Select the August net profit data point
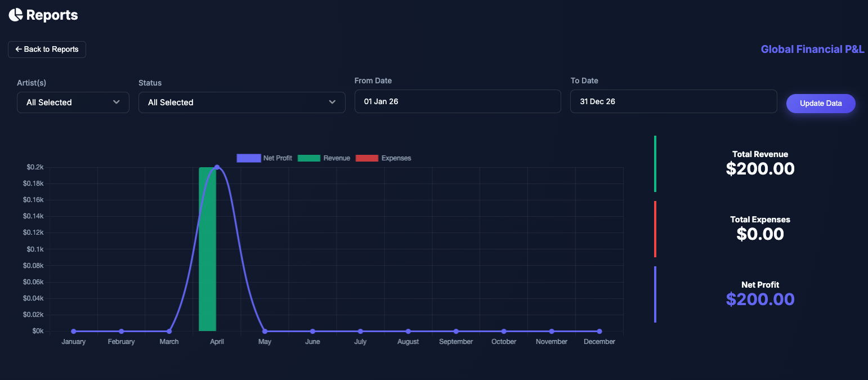 [x=408, y=331]
